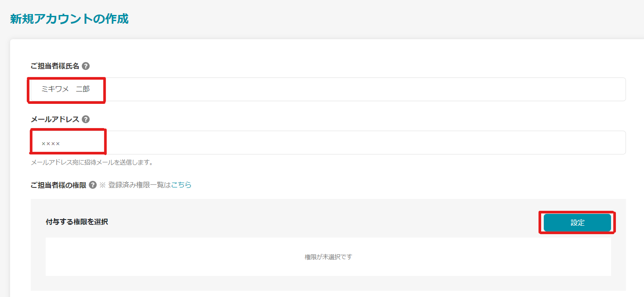The width and height of the screenshot is (644, 297).
Task: Click the ご担当者様の権限 section label
Action: pos(58,185)
